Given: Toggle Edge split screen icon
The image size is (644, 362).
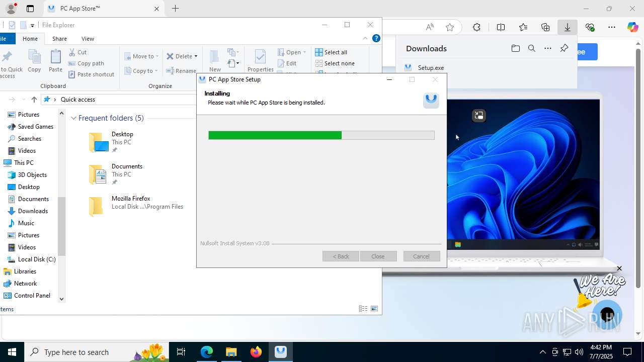Looking at the screenshot, I should coord(501,27).
